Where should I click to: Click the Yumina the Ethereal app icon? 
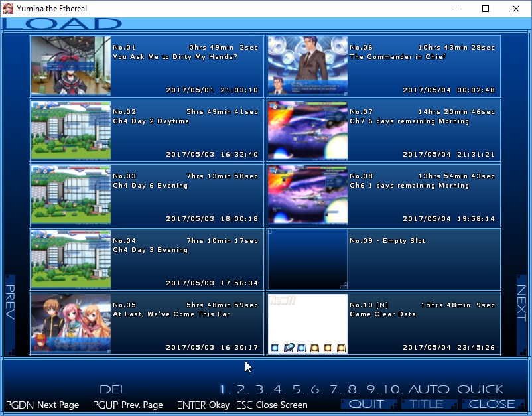pyautogui.click(x=7, y=9)
